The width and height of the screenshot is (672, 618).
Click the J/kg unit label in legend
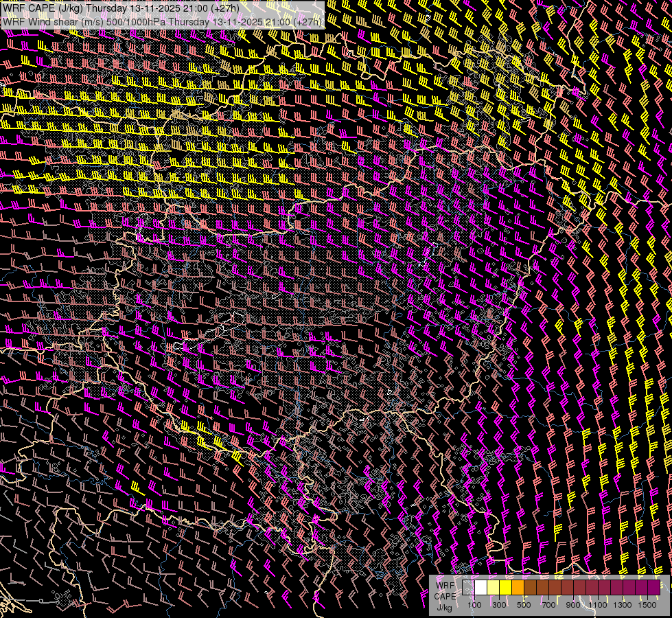click(x=444, y=608)
